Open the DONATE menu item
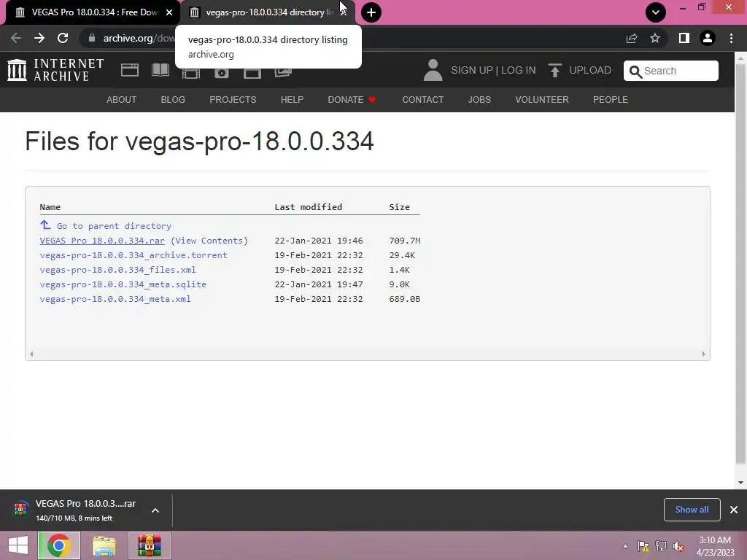Image resolution: width=747 pixels, height=560 pixels. [352, 100]
